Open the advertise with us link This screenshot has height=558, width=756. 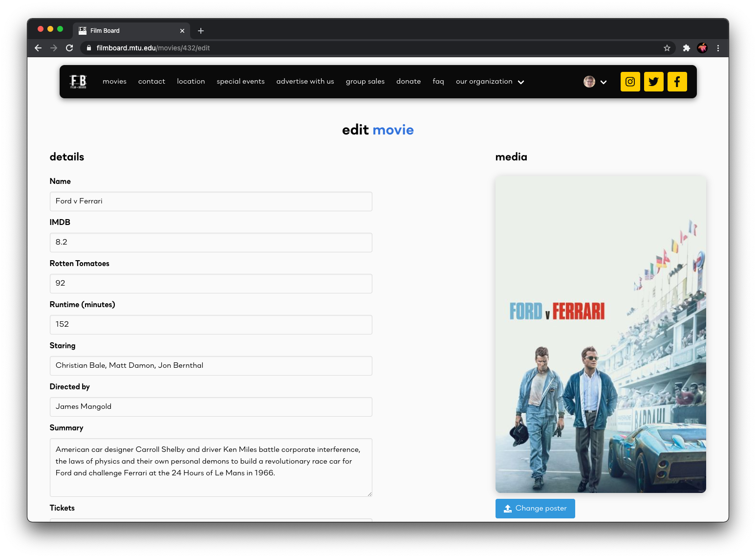[305, 82]
